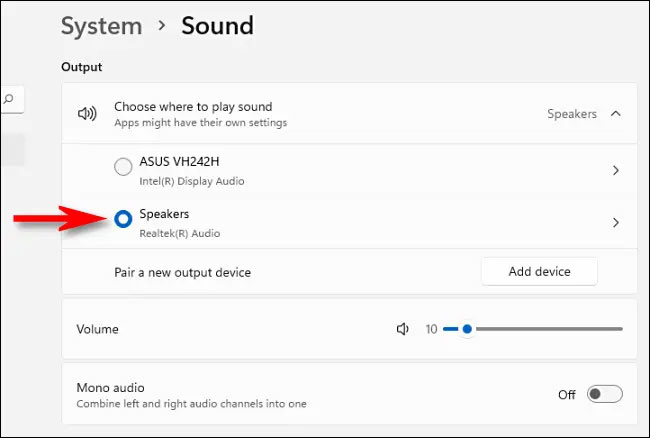Viewport: 650px width, 438px height.
Task: Open Speakers properties via its right arrow
Action: (615, 223)
